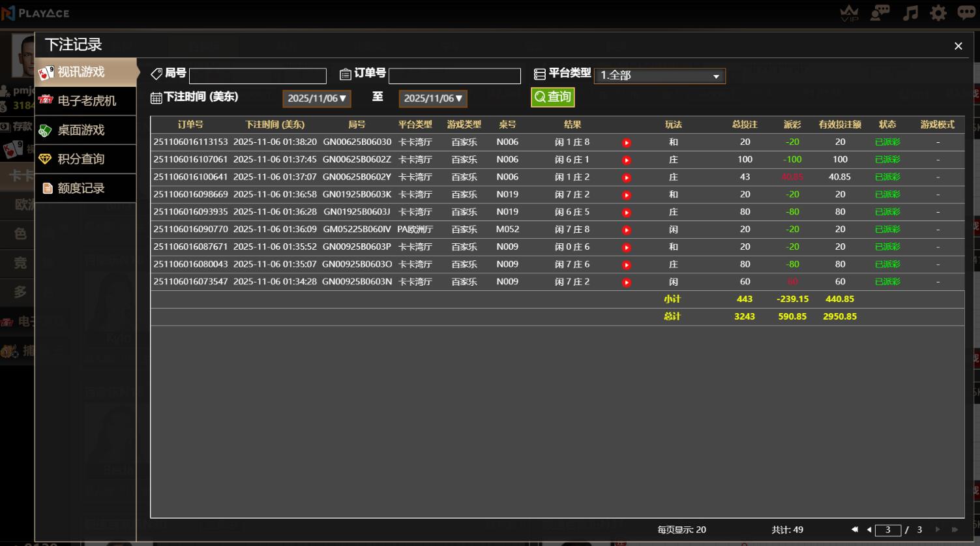Screen dimensions: 980x546
Task: Expand the 平台类型 dropdown
Action: (659, 76)
